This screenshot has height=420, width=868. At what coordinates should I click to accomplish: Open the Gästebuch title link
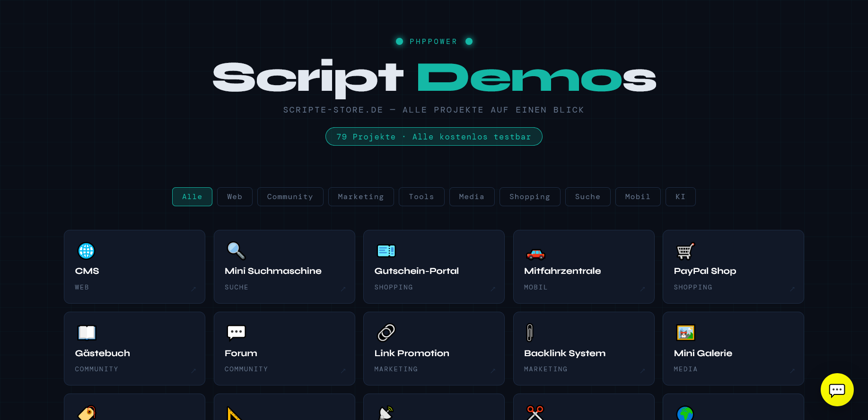coord(102,353)
